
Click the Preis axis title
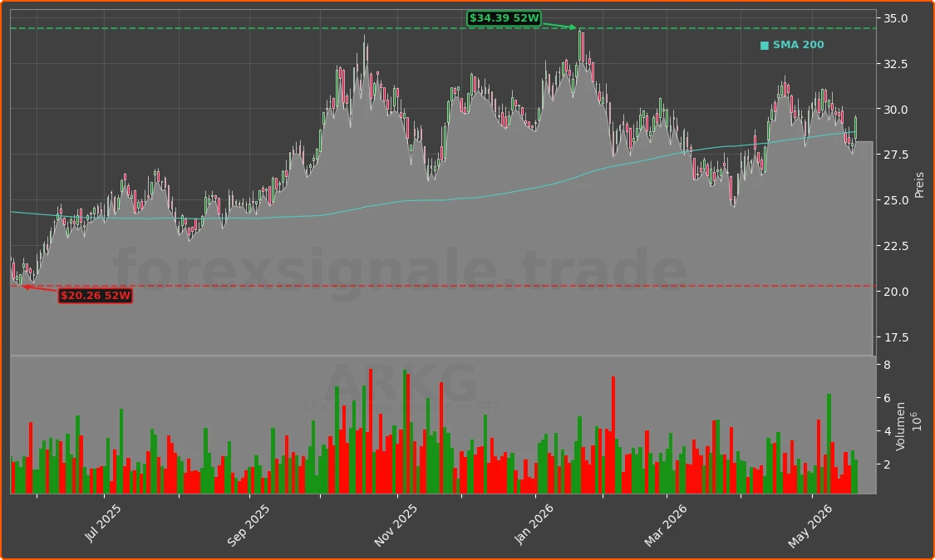[919, 185]
